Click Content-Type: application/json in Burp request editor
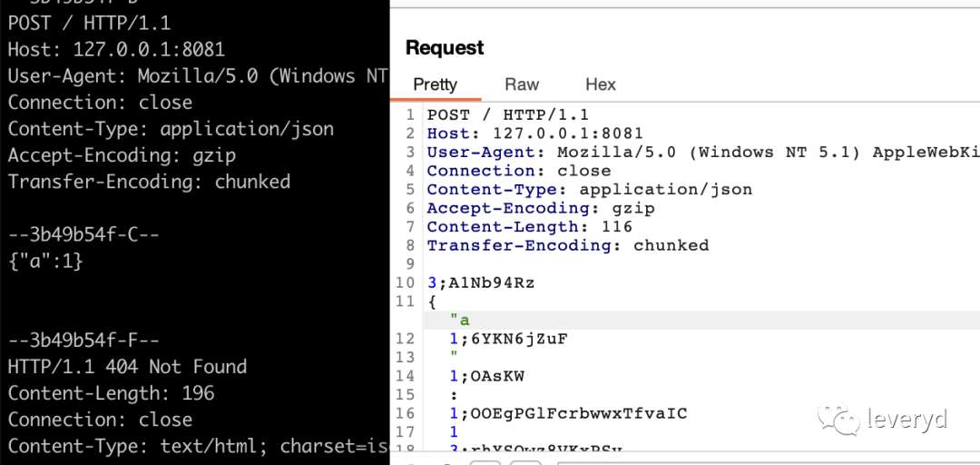The height and width of the screenshot is (465, 980). 590,189
